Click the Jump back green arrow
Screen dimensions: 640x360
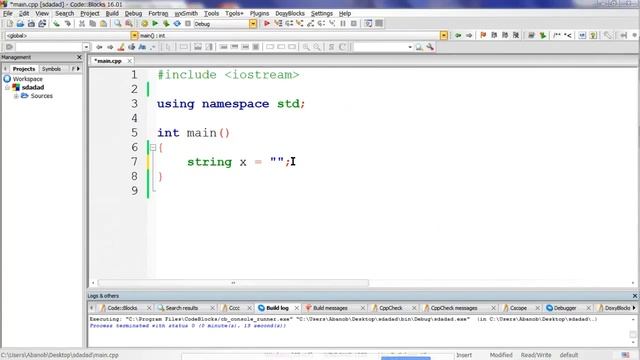click(x=458, y=36)
